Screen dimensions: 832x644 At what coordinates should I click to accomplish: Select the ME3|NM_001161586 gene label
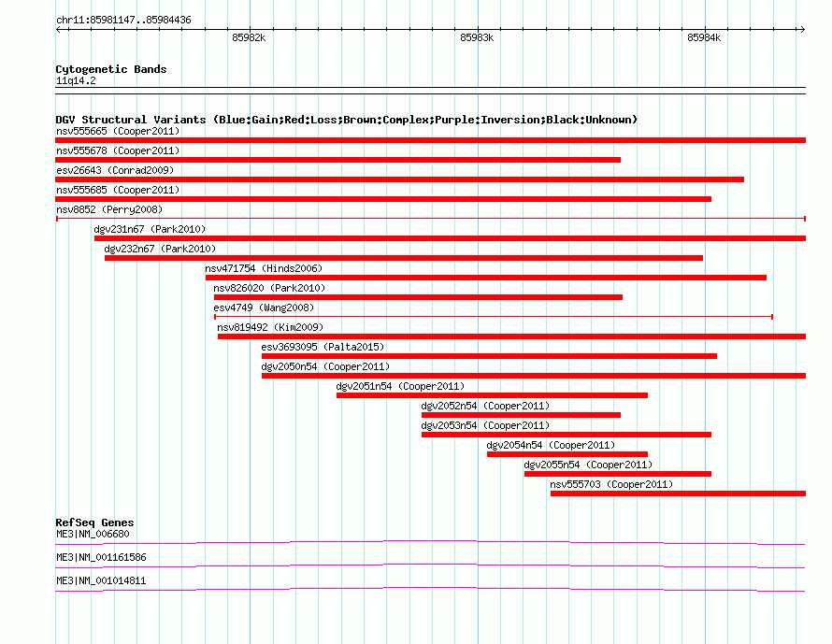(101, 557)
